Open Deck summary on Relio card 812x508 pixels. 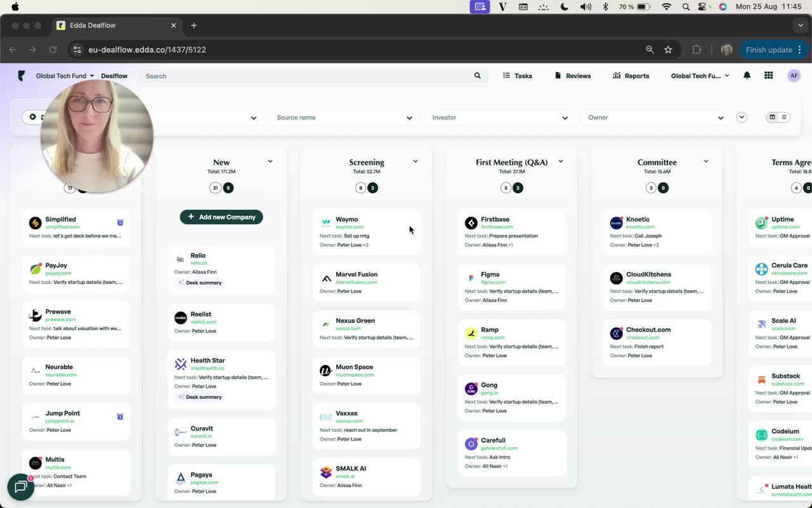[x=200, y=283]
